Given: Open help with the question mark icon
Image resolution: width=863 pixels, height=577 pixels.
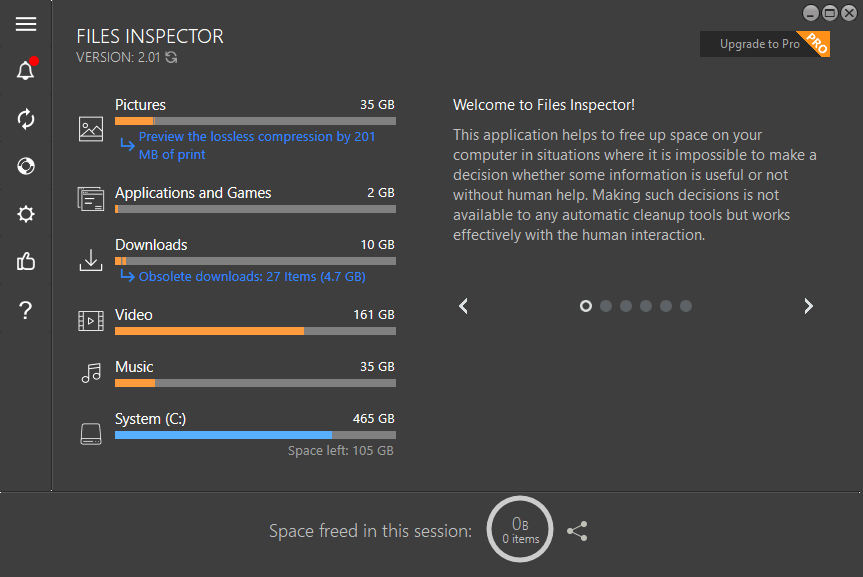Looking at the screenshot, I should click(26, 311).
